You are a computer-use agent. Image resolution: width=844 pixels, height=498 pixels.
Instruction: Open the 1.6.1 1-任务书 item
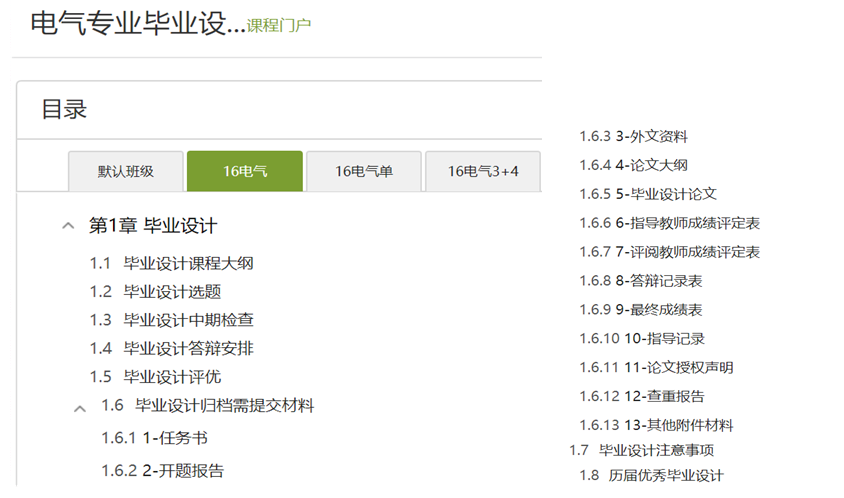pyautogui.click(x=154, y=438)
